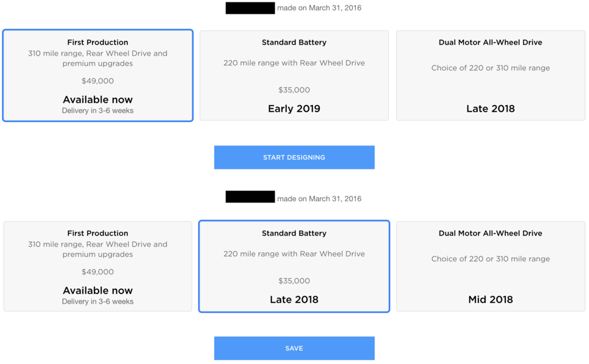Choose Dual Motor card showing Mid 2018
The width and height of the screenshot is (589, 364).
point(490,266)
